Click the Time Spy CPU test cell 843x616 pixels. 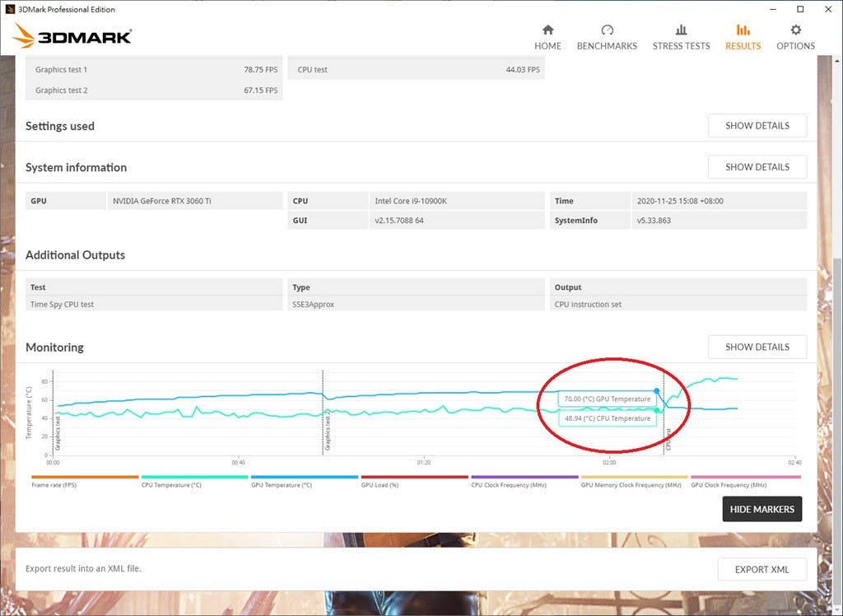154,304
